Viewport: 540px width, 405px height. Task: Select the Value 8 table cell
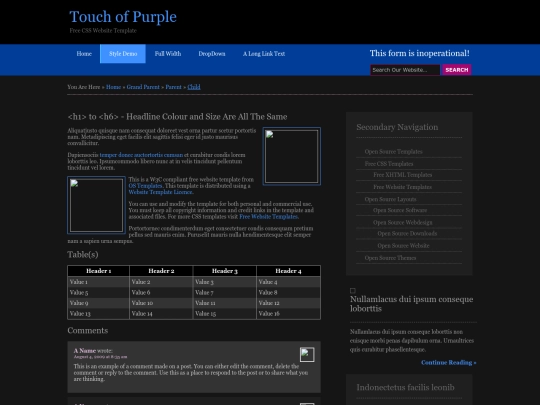(288, 293)
